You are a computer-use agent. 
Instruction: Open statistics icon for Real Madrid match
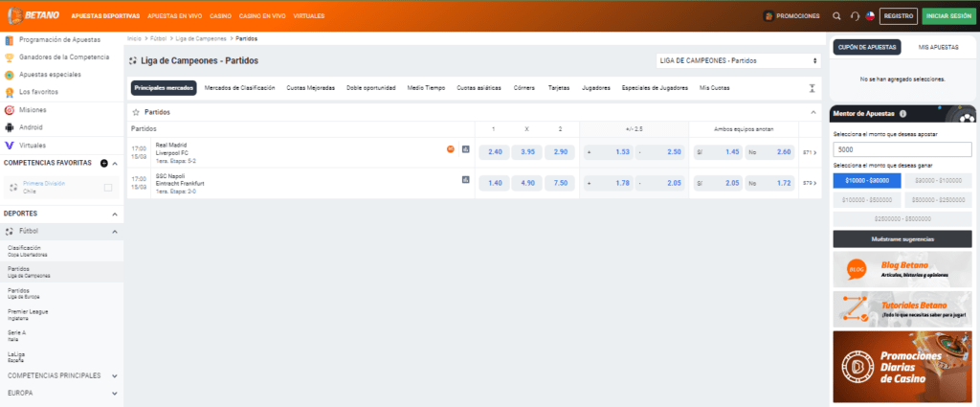tap(466, 148)
